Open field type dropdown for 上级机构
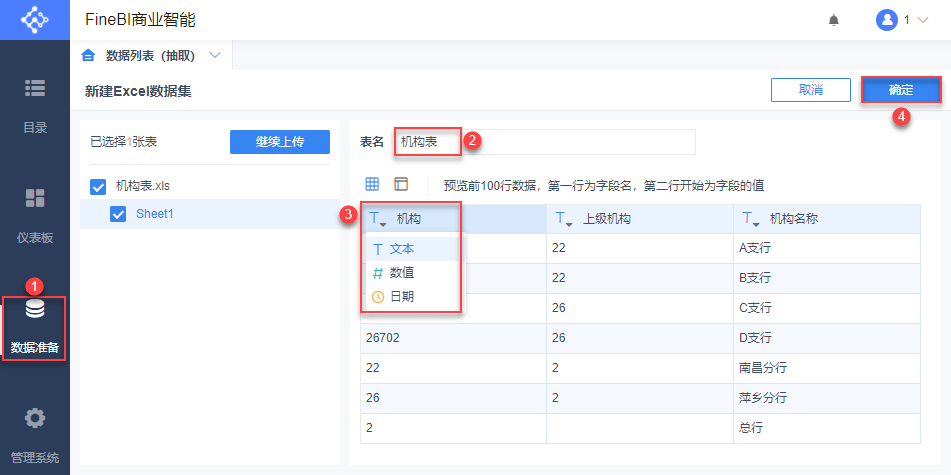 point(562,219)
